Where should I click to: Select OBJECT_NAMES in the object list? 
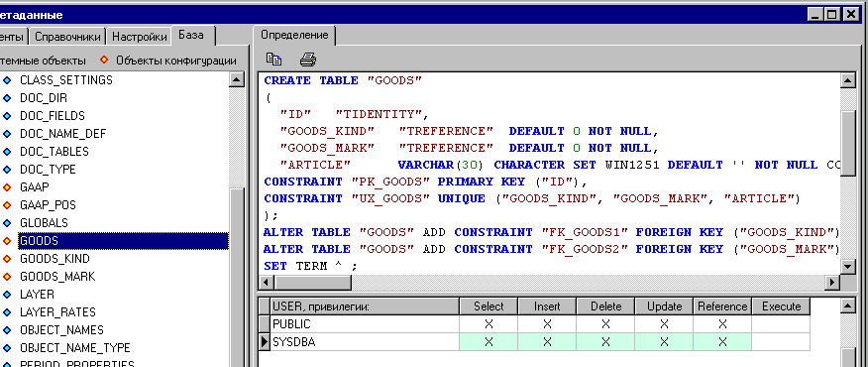tap(62, 330)
